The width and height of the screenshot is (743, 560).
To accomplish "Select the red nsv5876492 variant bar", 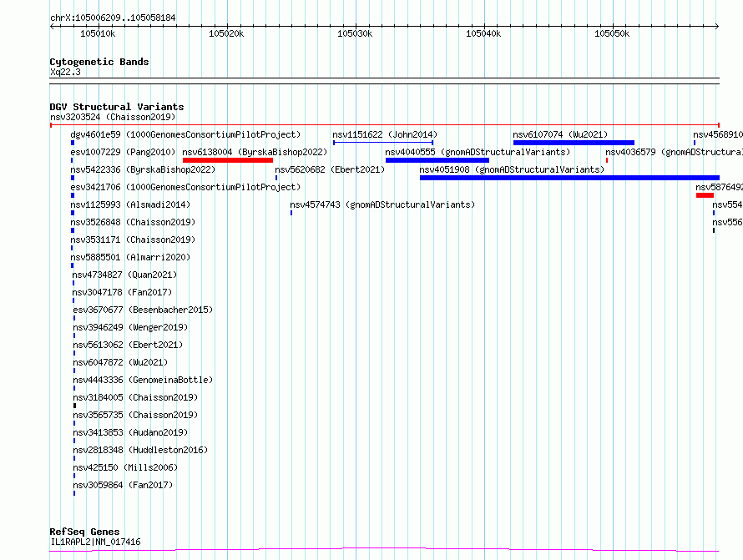I will (x=705, y=195).
